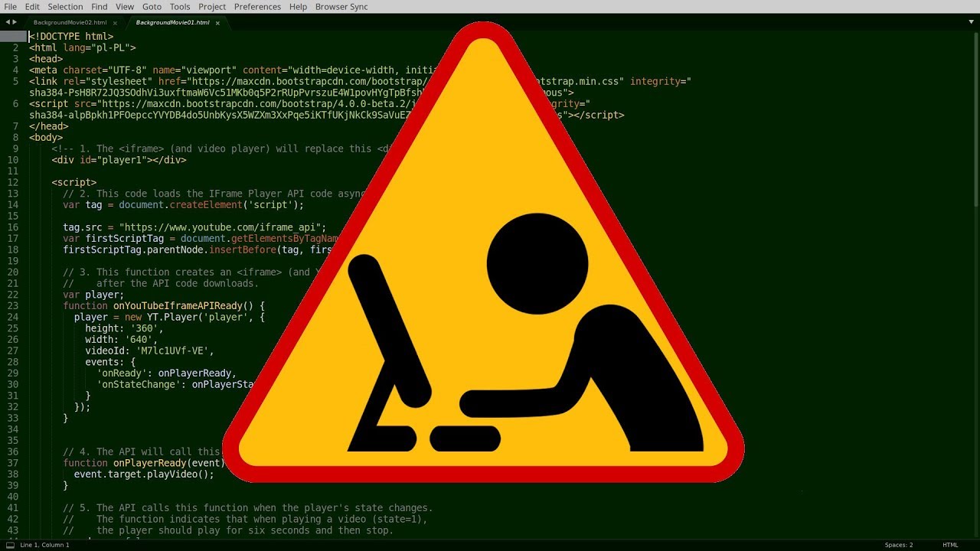
Task: Open the Tools menu
Action: pos(180,6)
